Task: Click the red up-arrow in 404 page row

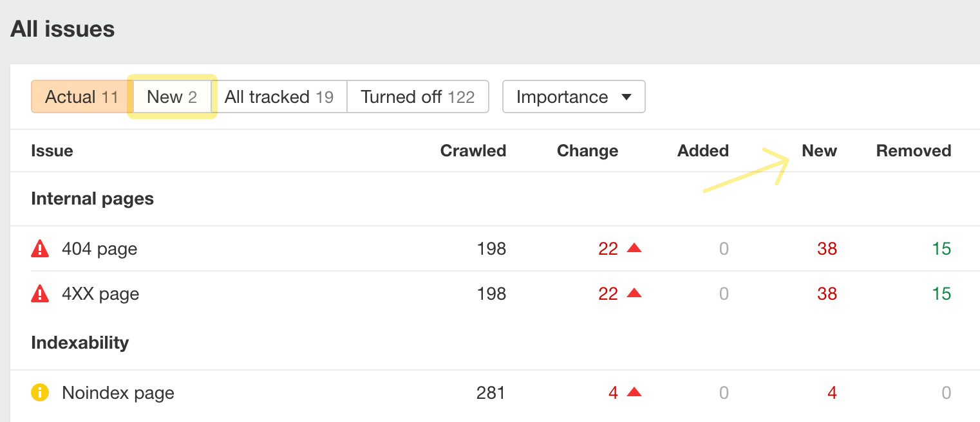Action: 634,248
